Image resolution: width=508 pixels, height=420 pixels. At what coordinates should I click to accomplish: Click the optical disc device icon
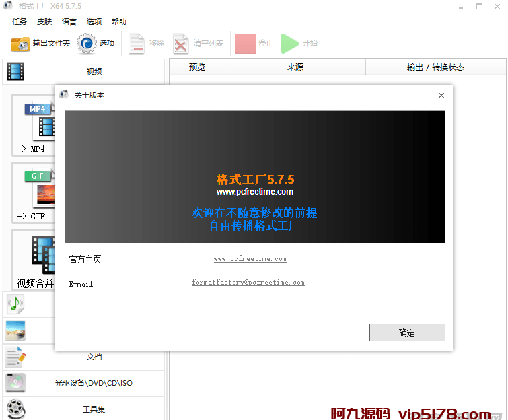[15, 383]
